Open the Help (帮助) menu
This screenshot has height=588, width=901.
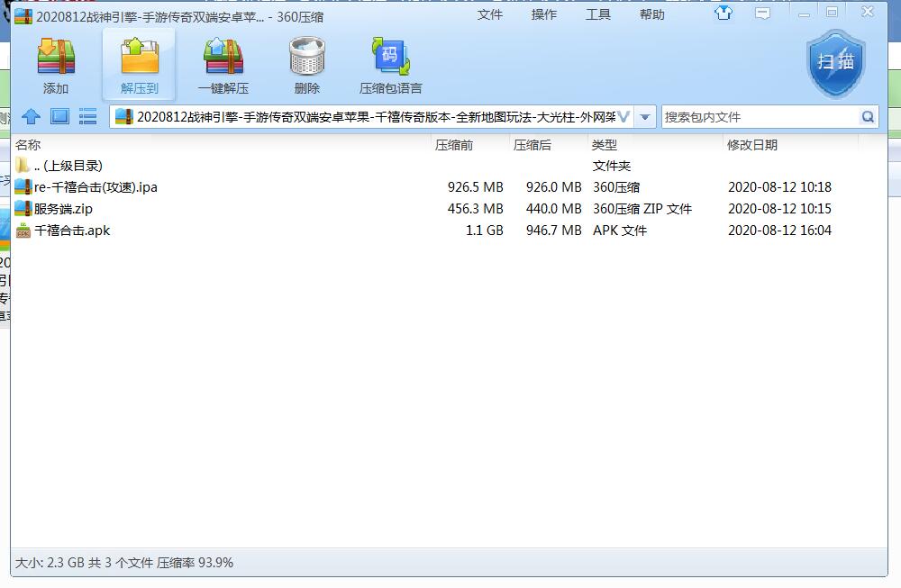coord(652,14)
